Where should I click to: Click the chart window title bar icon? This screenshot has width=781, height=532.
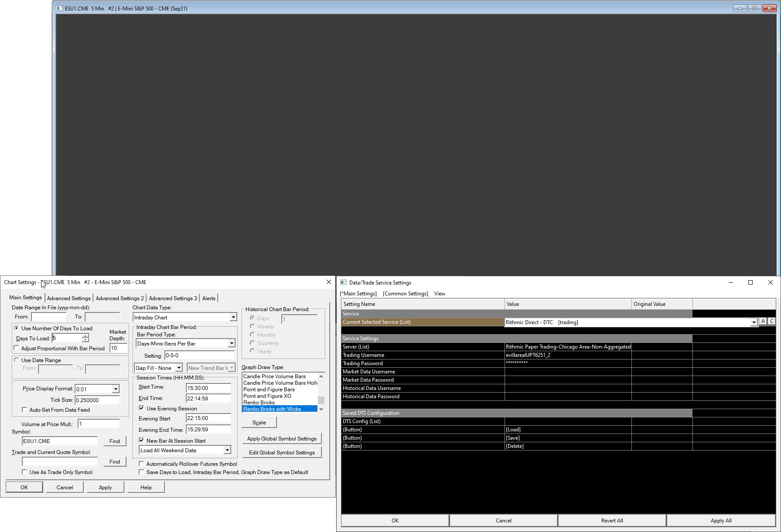pyautogui.click(x=60, y=8)
